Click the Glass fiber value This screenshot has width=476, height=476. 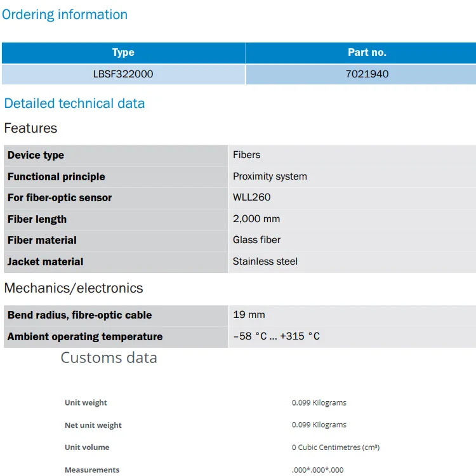(x=256, y=240)
